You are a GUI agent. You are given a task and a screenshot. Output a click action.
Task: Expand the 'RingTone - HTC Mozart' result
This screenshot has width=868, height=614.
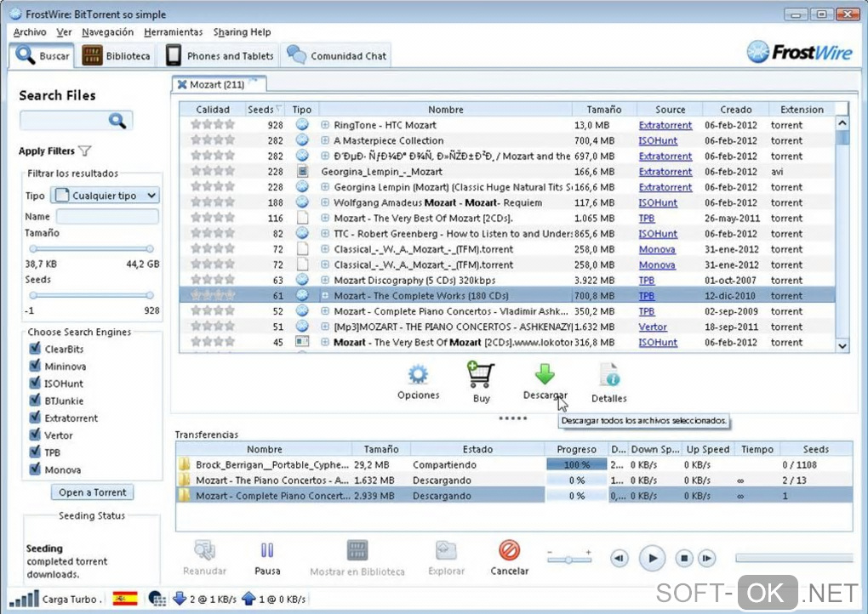point(325,126)
